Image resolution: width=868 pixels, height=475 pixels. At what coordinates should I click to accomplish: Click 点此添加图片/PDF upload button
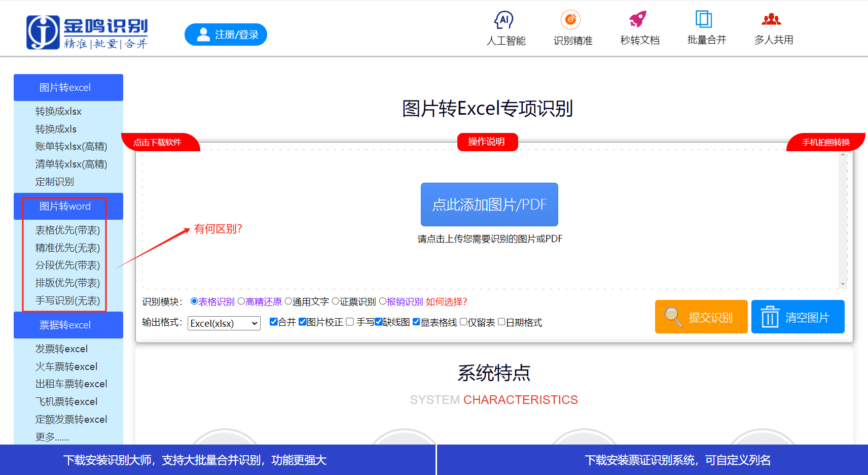pyautogui.click(x=489, y=205)
